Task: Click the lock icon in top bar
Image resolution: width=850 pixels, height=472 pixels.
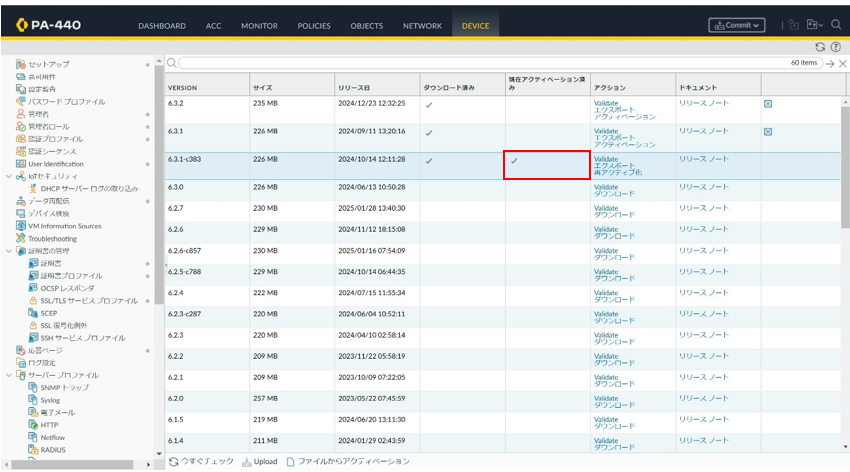Action: pyautogui.click(x=794, y=25)
